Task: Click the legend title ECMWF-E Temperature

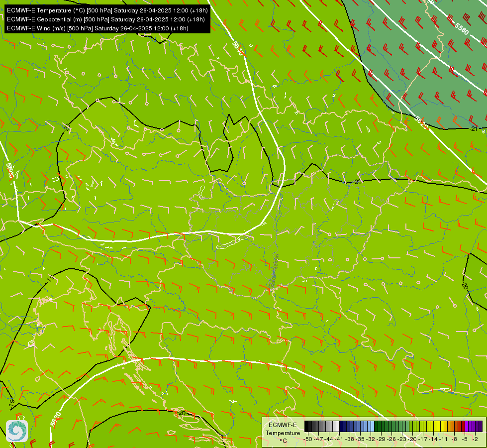Action: coord(283,429)
